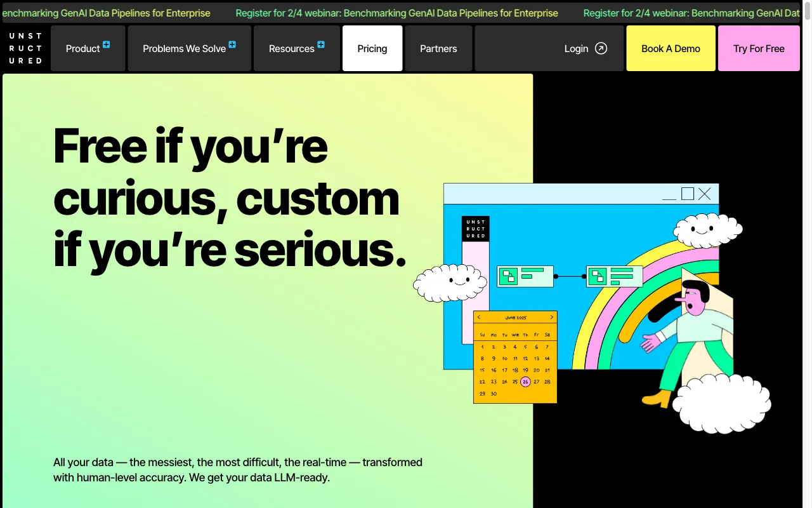Screen dimensions: 812x508
Task: Click the yellow Book A Demo button
Action: pyautogui.click(x=671, y=48)
